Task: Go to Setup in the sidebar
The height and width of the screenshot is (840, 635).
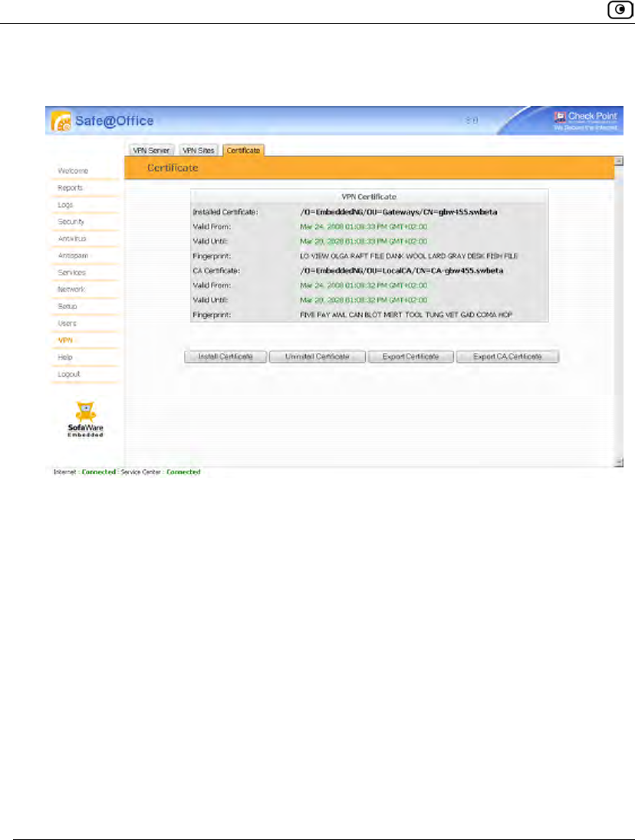Action: click(x=67, y=306)
